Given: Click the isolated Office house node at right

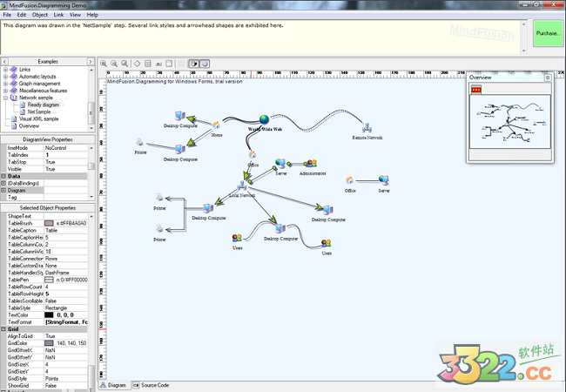Looking at the screenshot, I should pyautogui.click(x=349, y=180).
